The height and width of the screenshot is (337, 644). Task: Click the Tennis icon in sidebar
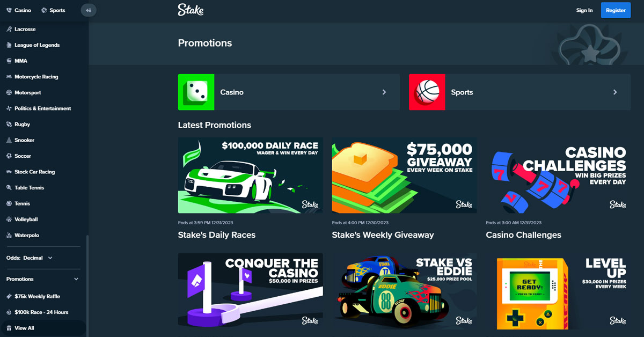point(9,203)
